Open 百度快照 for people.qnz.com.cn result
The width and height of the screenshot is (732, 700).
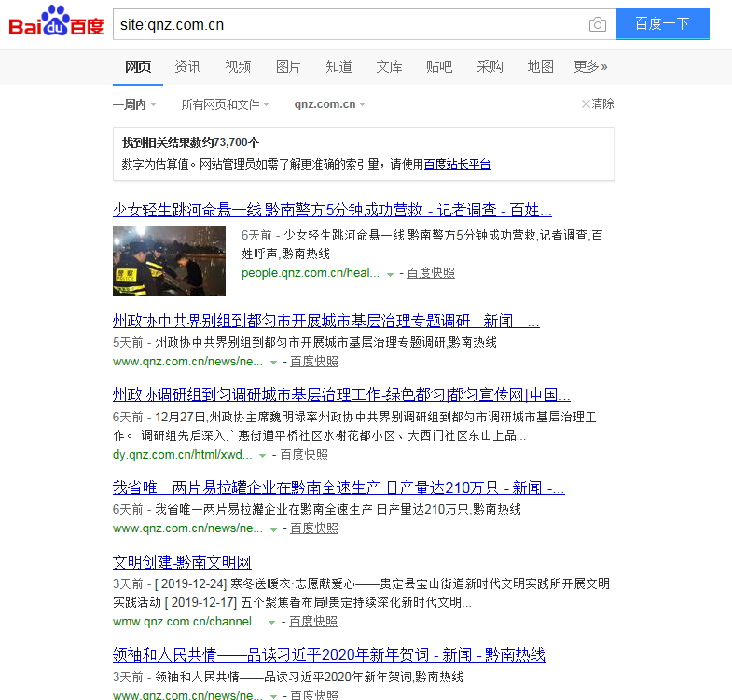tap(431, 273)
